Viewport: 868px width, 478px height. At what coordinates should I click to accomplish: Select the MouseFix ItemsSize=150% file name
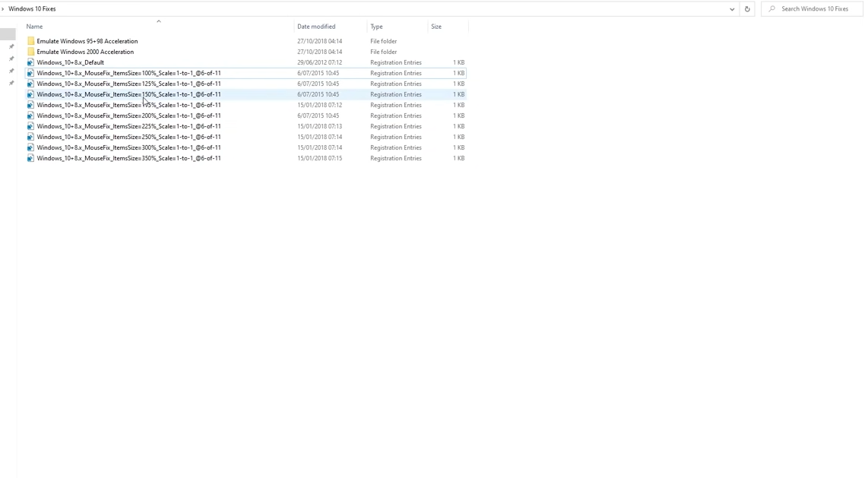pyautogui.click(x=129, y=94)
